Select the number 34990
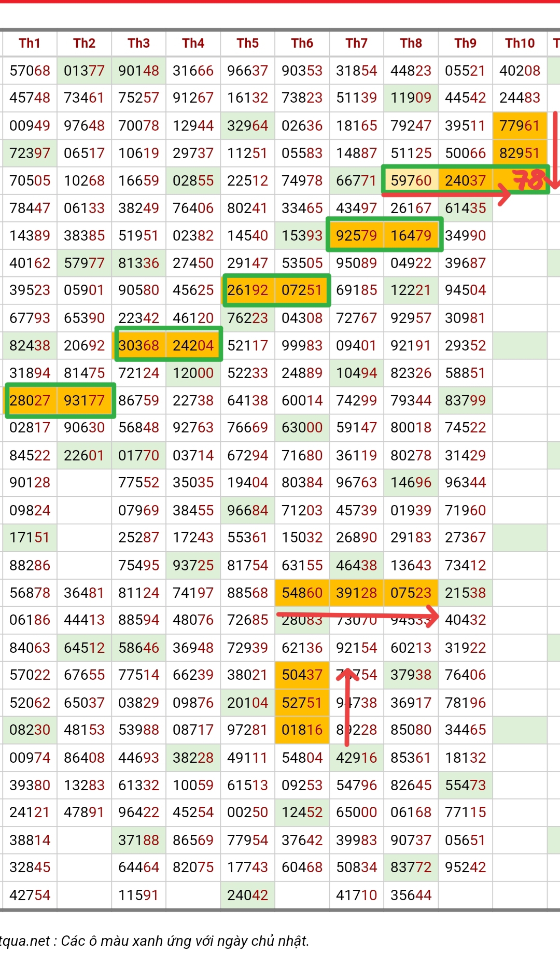Image resolution: width=560 pixels, height=966 pixels. pos(465,235)
